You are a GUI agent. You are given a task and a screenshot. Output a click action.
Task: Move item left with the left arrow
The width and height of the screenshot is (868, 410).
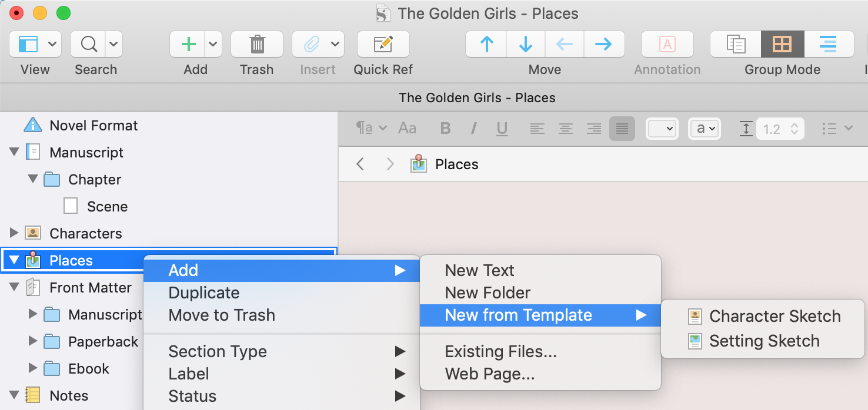coord(565,44)
